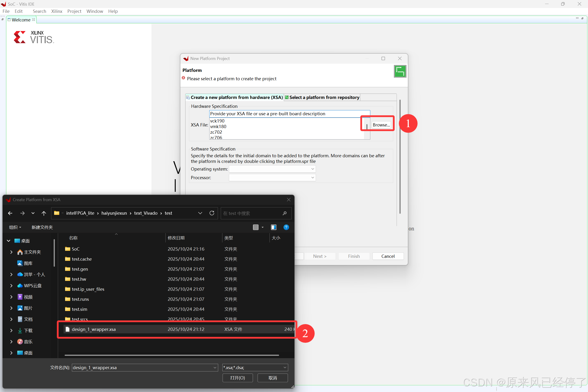The width and height of the screenshot is (588, 392).
Task: Collapse the 桌面 root node
Action: [8, 241]
